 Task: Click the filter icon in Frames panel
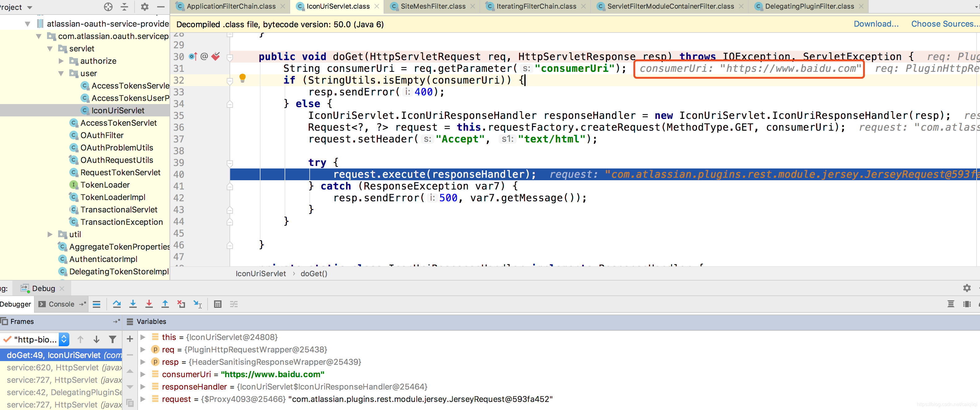click(112, 339)
